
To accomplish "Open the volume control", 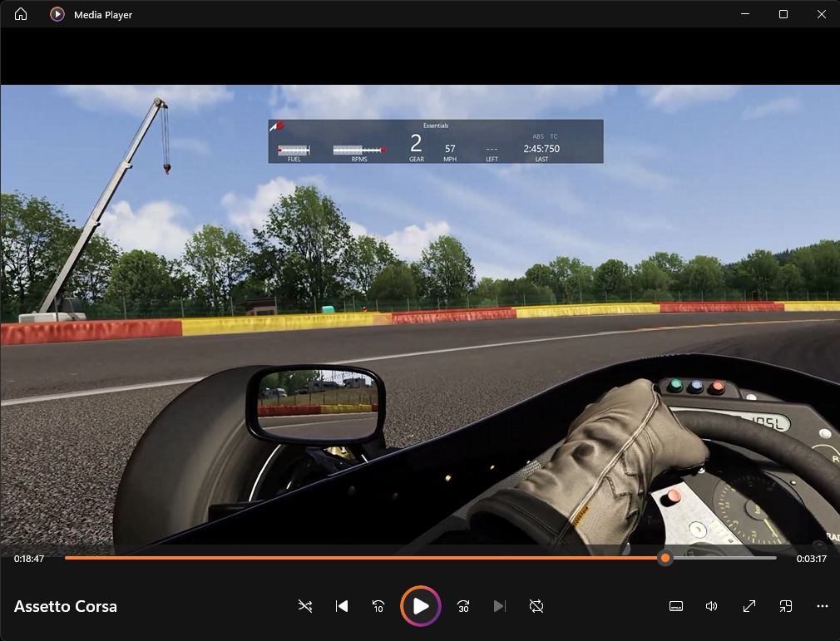I will tap(711, 606).
